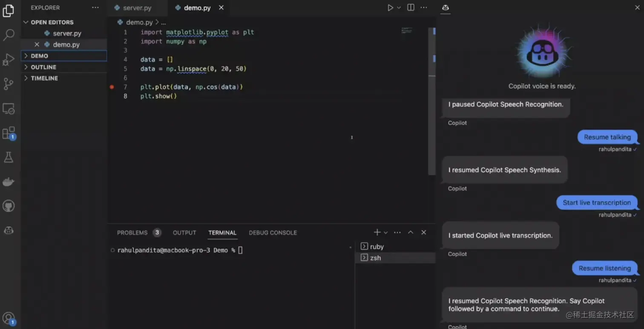The width and height of the screenshot is (644, 329).
Task: Click the Problems count badge showing 3
Action: pyautogui.click(x=157, y=233)
